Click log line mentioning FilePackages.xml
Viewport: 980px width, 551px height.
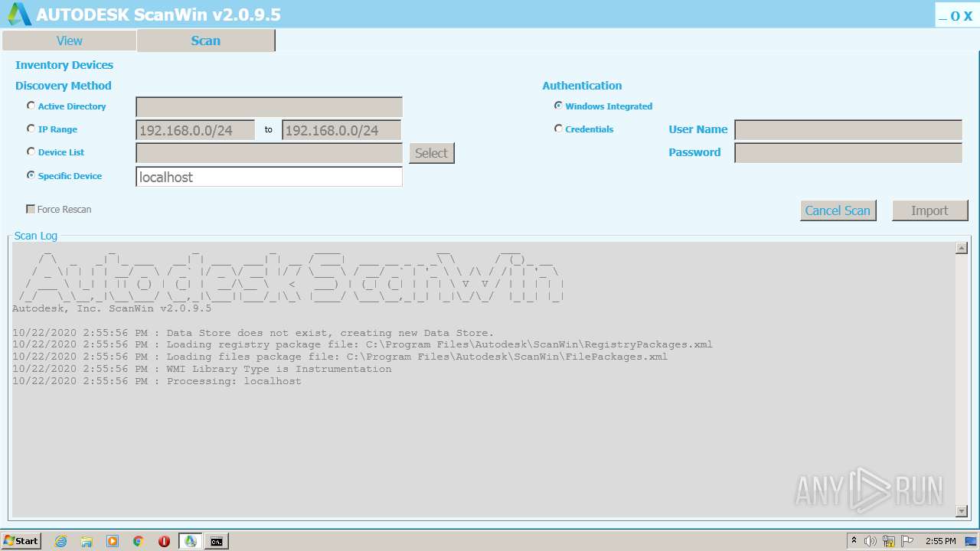(340, 357)
